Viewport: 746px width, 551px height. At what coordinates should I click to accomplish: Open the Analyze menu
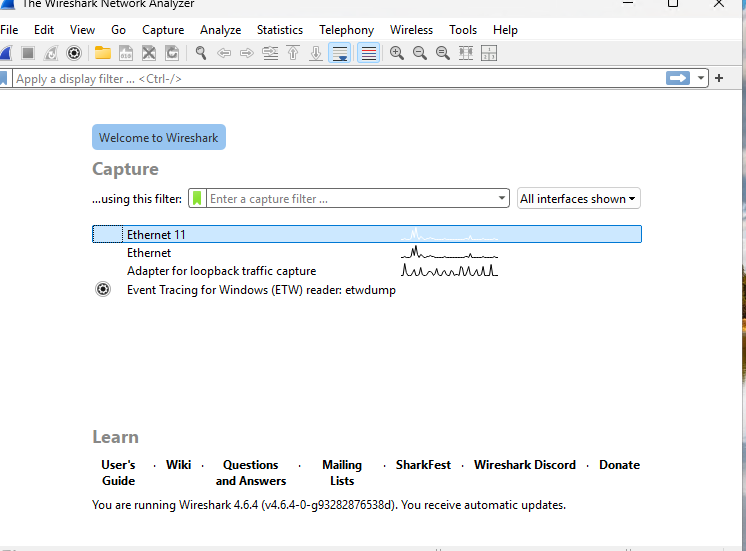pyautogui.click(x=221, y=30)
